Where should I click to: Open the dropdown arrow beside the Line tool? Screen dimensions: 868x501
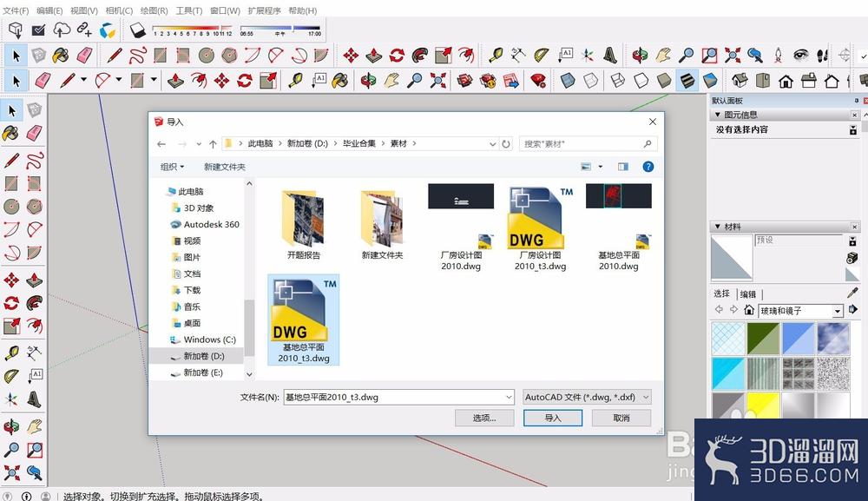83,80
